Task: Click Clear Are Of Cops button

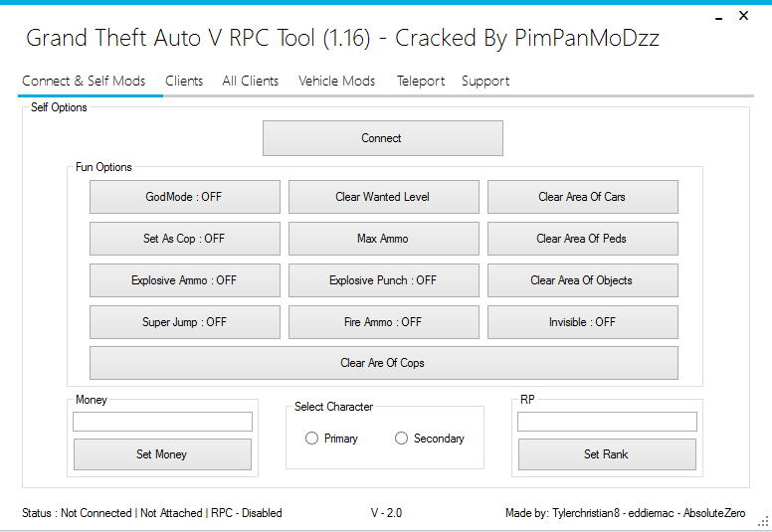Action: 384,363
